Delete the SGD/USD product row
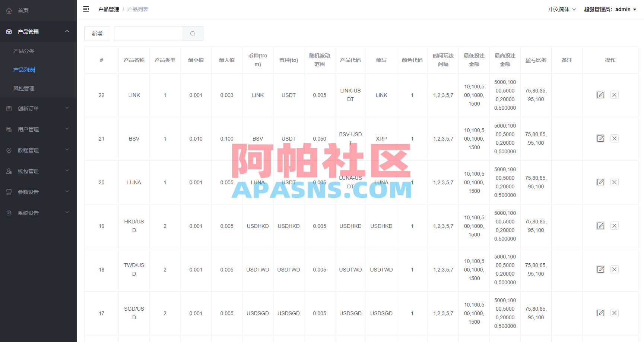 [x=615, y=313]
